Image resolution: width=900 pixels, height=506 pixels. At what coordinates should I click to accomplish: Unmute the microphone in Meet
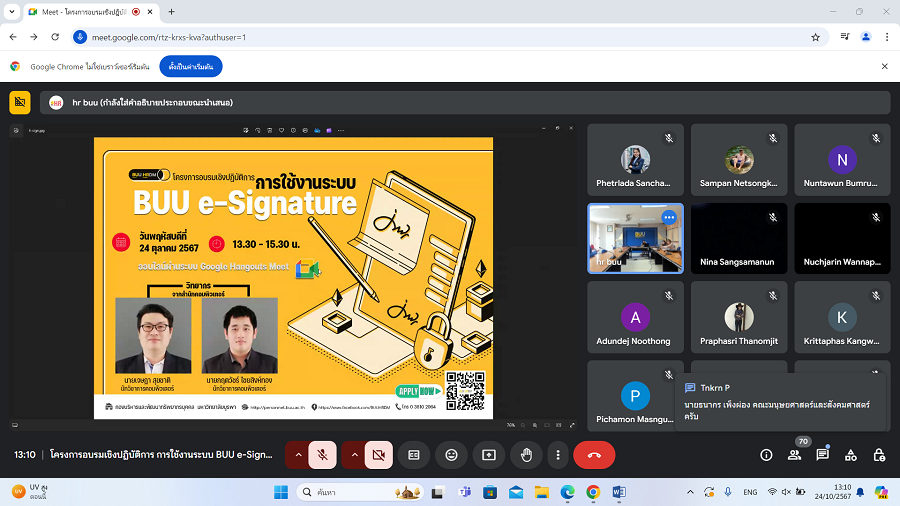pyautogui.click(x=323, y=455)
